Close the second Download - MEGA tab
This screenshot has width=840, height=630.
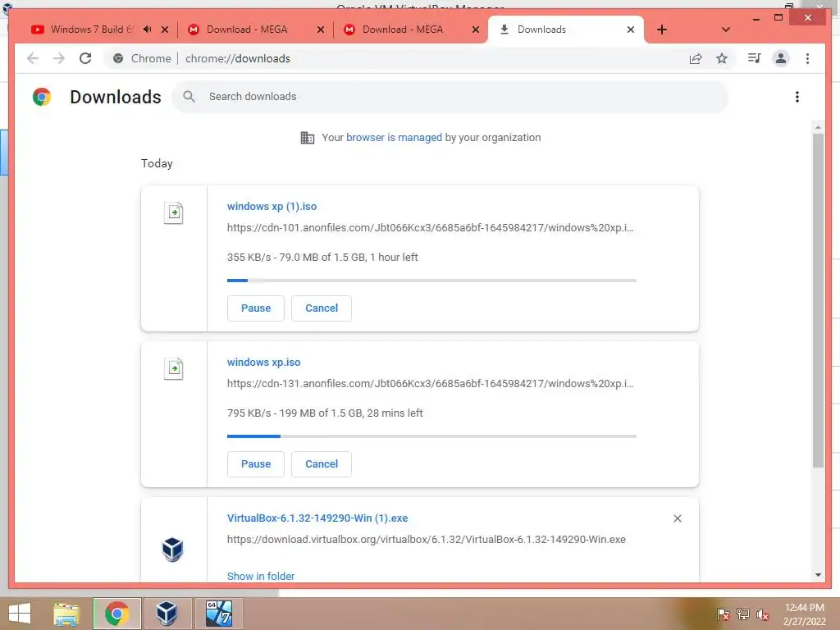click(x=475, y=30)
